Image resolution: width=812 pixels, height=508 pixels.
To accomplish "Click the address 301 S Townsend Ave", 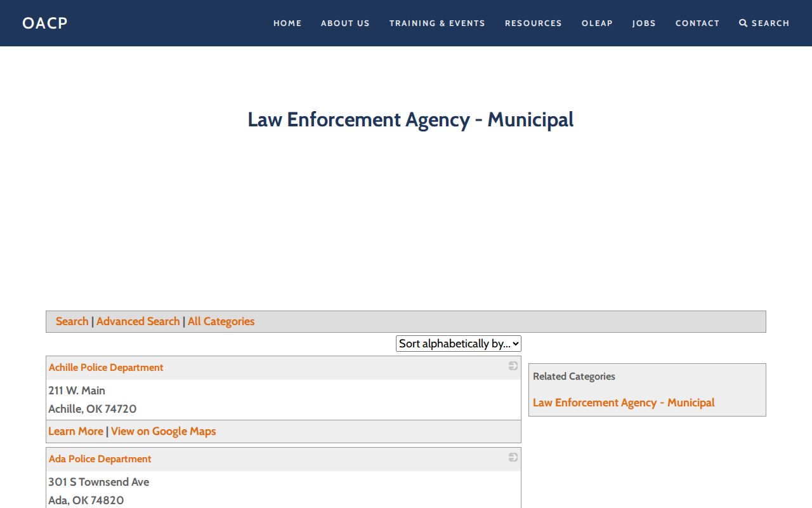I will point(99,482).
